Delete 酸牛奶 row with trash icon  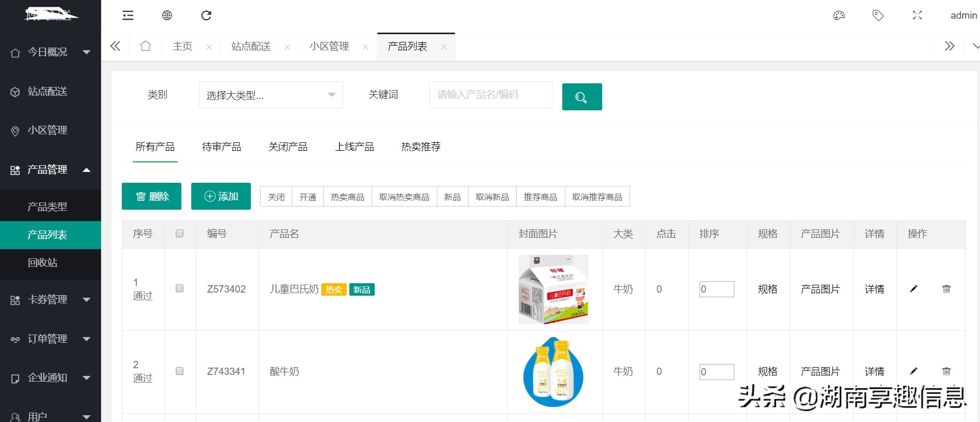pos(946,371)
